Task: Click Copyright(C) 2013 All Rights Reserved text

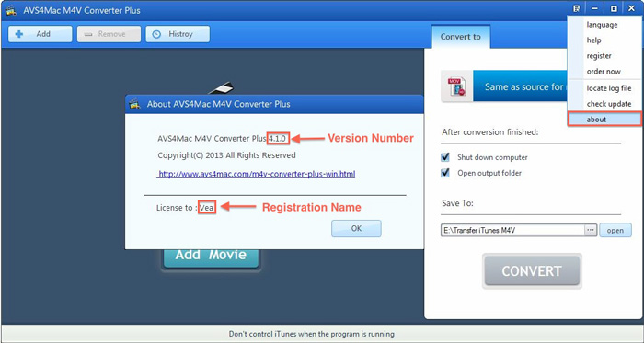Action: coord(226,155)
